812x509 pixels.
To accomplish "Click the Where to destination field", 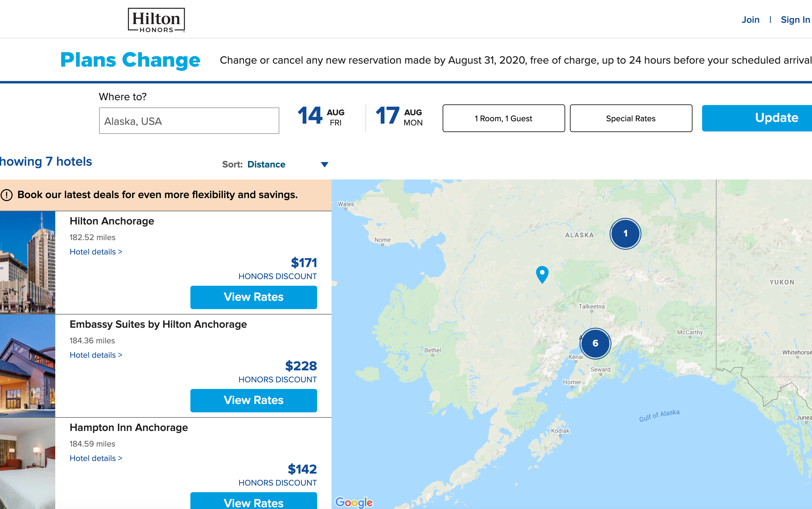I will pyautogui.click(x=189, y=121).
